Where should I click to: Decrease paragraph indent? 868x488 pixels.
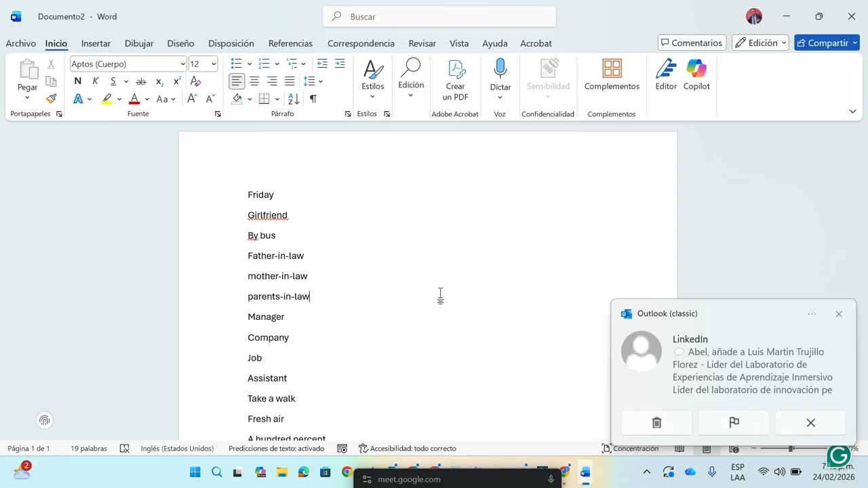[x=322, y=64]
